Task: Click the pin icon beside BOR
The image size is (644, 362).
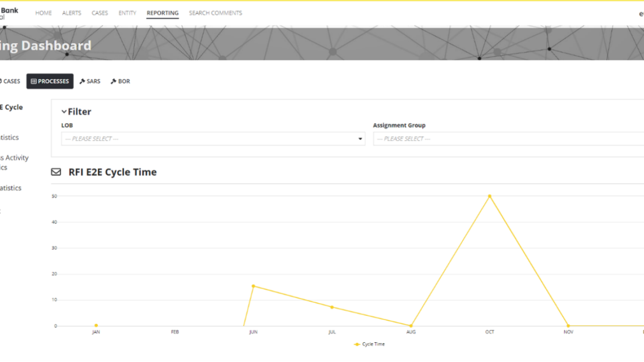Action: tap(113, 81)
